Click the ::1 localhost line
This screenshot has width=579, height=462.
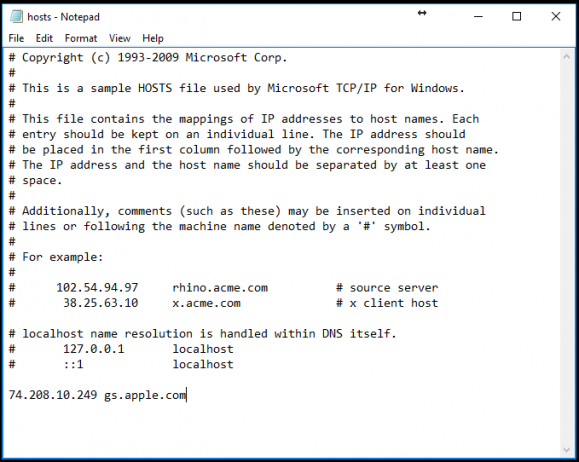(121, 365)
